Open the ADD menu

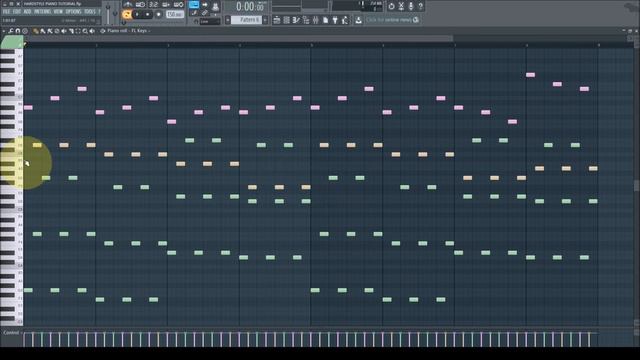(27, 12)
